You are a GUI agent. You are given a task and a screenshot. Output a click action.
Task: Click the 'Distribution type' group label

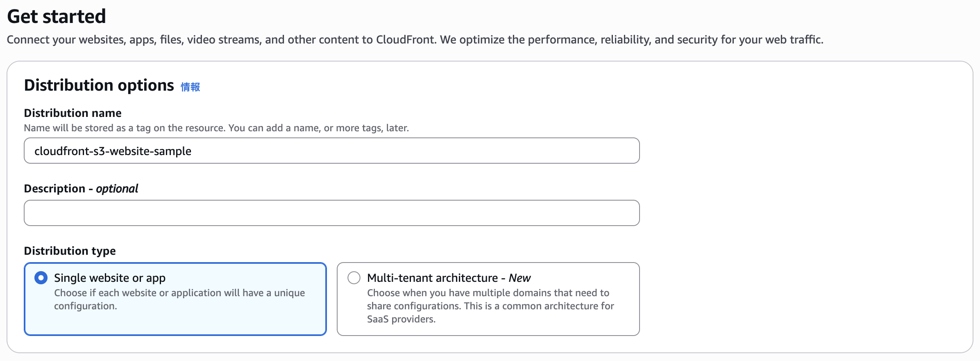point(70,251)
